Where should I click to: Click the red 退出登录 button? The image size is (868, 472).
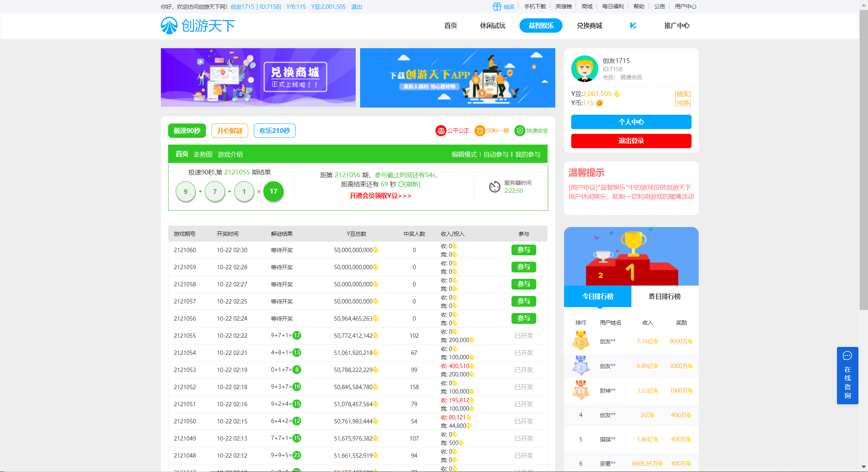(x=631, y=141)
